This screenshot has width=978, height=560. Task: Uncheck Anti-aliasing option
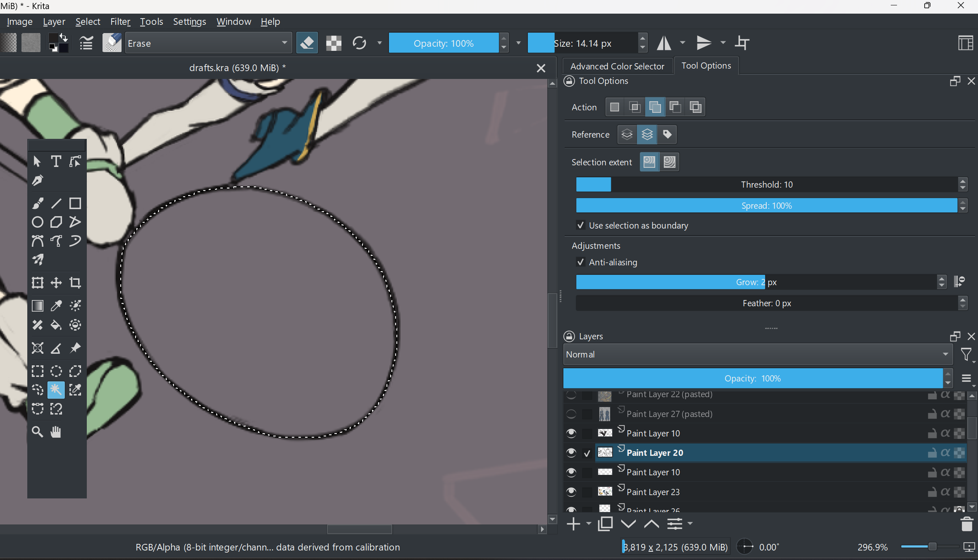click(x=581, y=262)
